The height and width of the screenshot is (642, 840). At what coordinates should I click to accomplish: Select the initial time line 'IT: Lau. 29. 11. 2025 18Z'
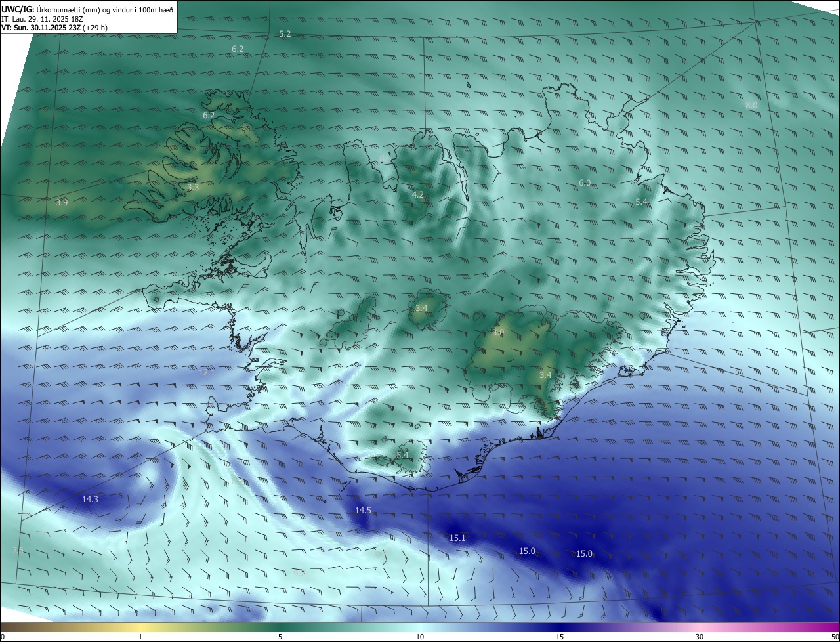pos(42,19)
